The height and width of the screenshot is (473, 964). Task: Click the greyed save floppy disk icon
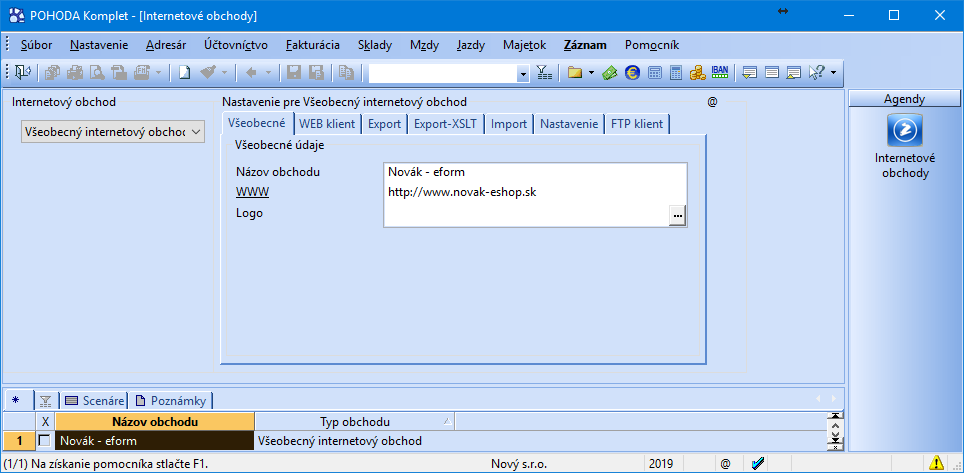(294, 73)
